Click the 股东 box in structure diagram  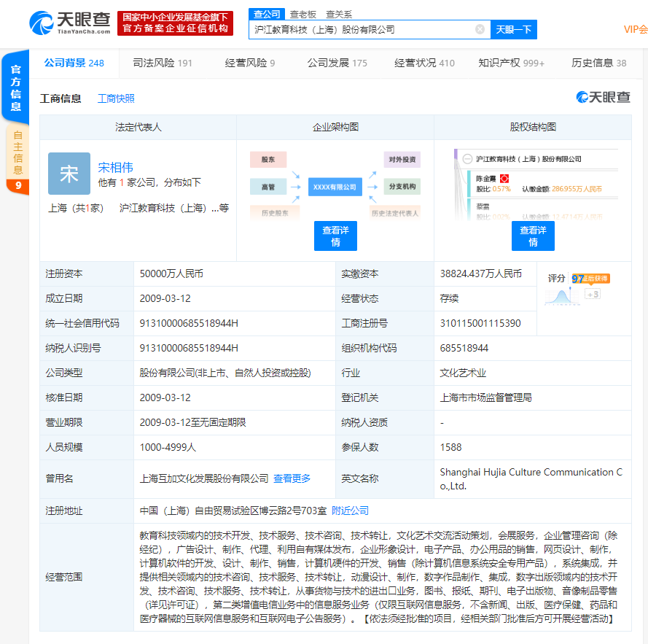tap(268, 159)
